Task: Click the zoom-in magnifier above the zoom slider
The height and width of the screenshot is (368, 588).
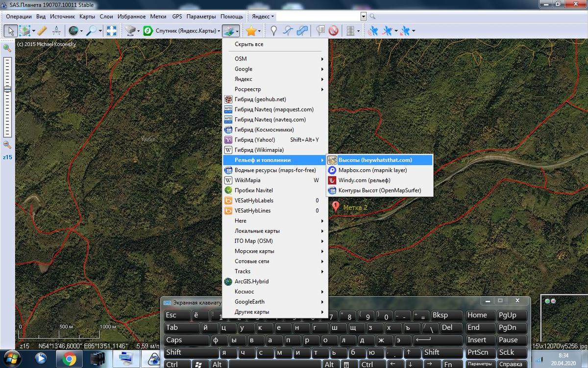Action: (7, 48)
